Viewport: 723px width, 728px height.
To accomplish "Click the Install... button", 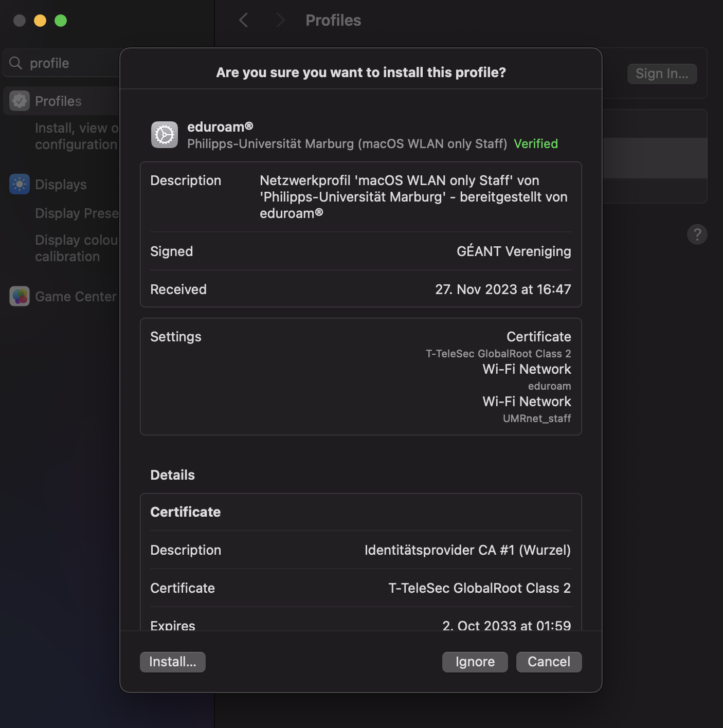I will tap(172, 662).
